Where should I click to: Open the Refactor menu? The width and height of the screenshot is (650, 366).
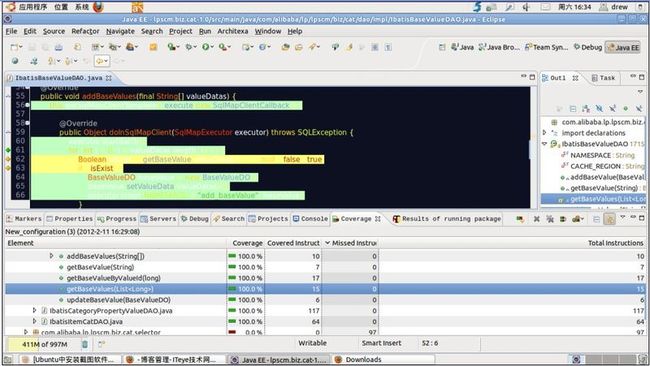pos(85,31)
